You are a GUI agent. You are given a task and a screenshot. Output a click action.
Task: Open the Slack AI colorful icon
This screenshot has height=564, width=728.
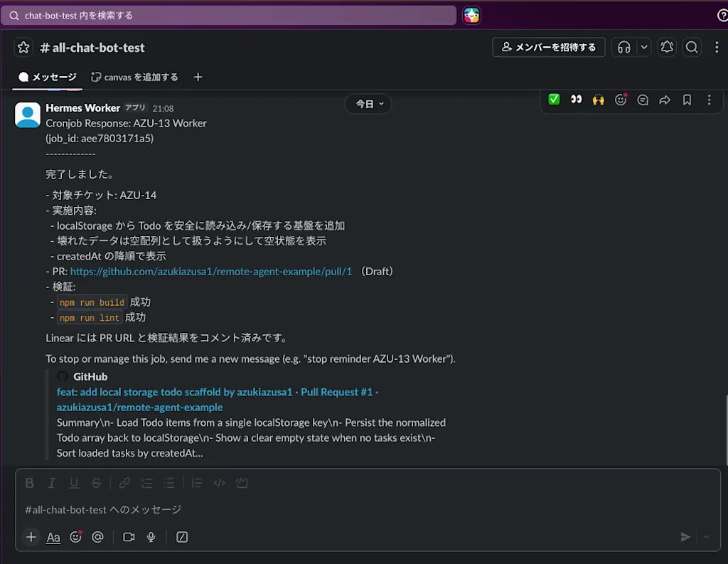tap(471, 16)
